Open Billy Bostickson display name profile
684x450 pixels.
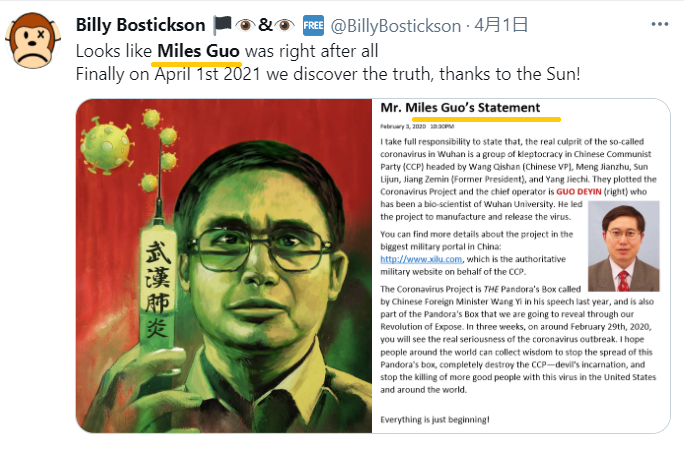pos(140,25)
